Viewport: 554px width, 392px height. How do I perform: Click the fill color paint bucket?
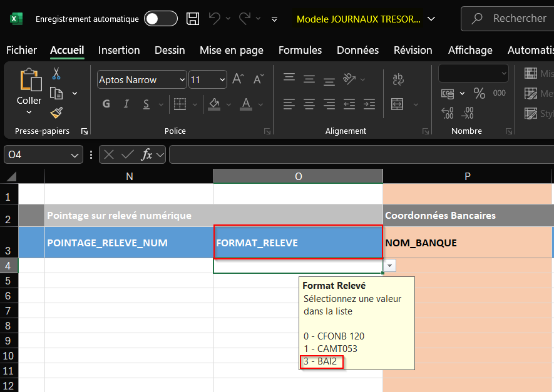point(214,104)
